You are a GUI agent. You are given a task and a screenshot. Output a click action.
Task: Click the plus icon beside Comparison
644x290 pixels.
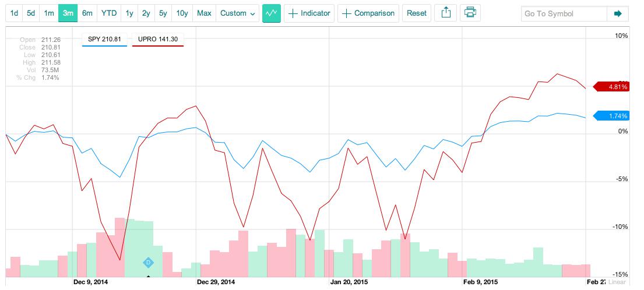tap(347, 13)
